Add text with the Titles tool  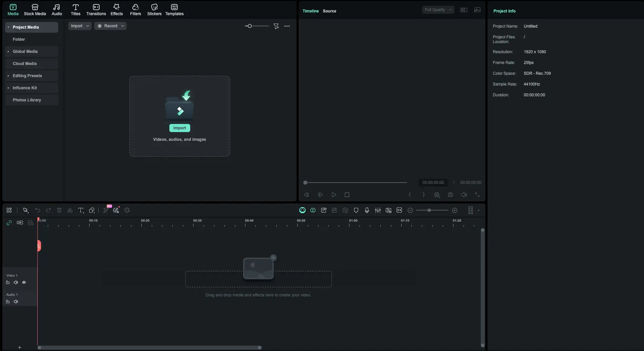[81, 211]
